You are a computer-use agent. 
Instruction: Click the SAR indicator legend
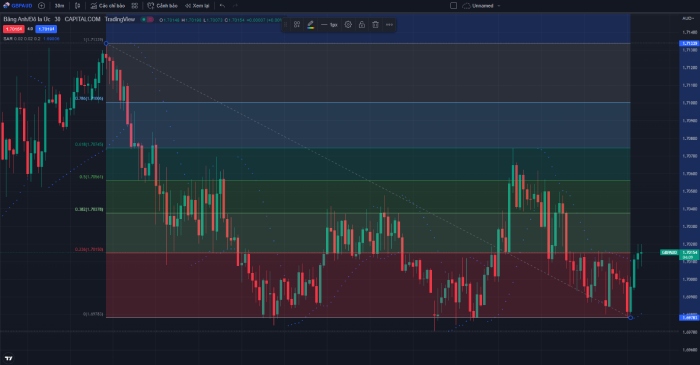click(x=31, y=39)
